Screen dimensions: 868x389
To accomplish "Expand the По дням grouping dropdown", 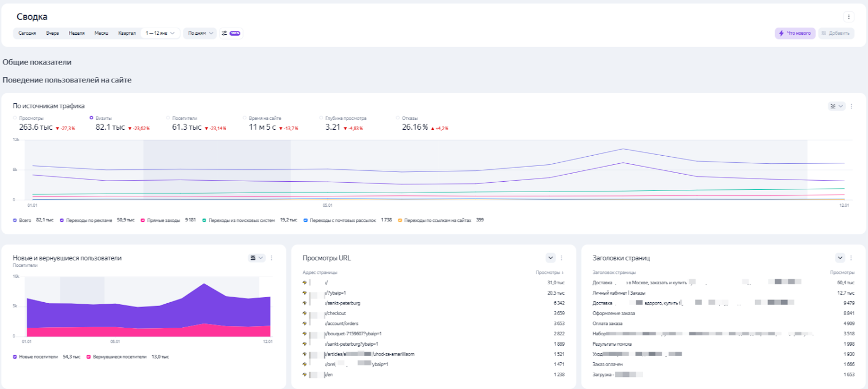I will [x=200, y=33].
